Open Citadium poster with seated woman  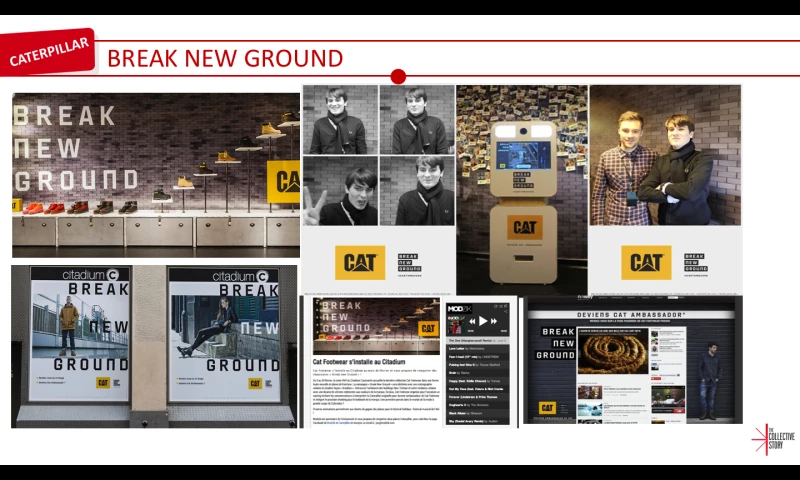click(x=224, y=334)
